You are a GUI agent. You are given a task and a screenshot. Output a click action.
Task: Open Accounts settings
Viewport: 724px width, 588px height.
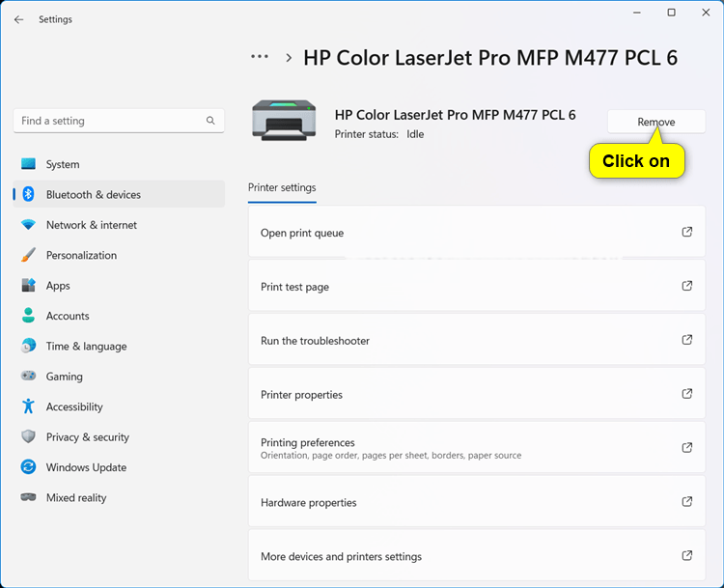(119, 316)
